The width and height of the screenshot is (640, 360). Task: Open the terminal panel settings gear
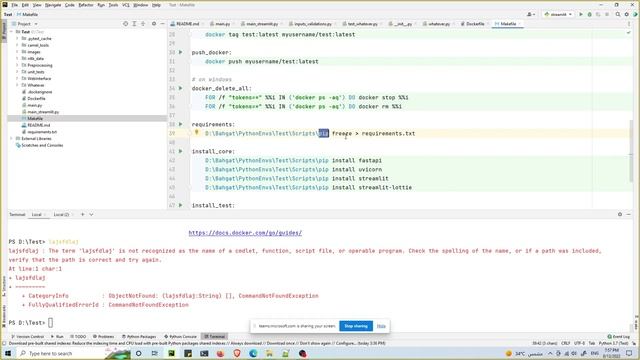[x=620, y=214]
